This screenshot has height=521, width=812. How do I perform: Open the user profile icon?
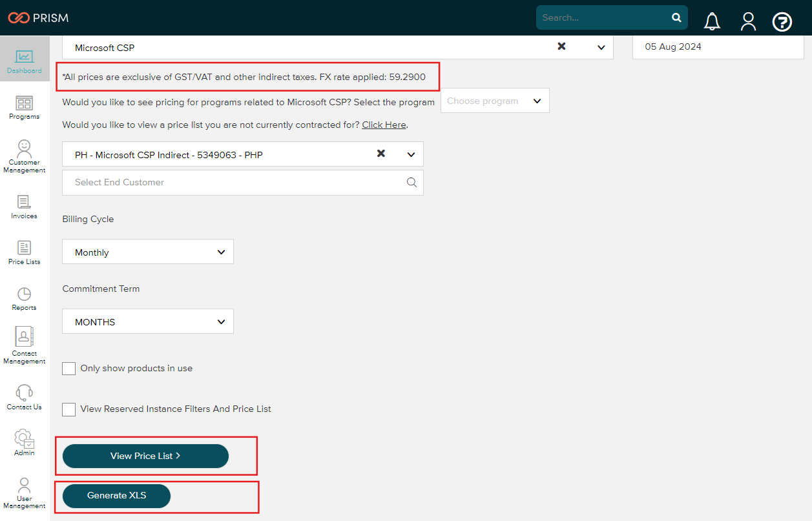coord(748,21)
